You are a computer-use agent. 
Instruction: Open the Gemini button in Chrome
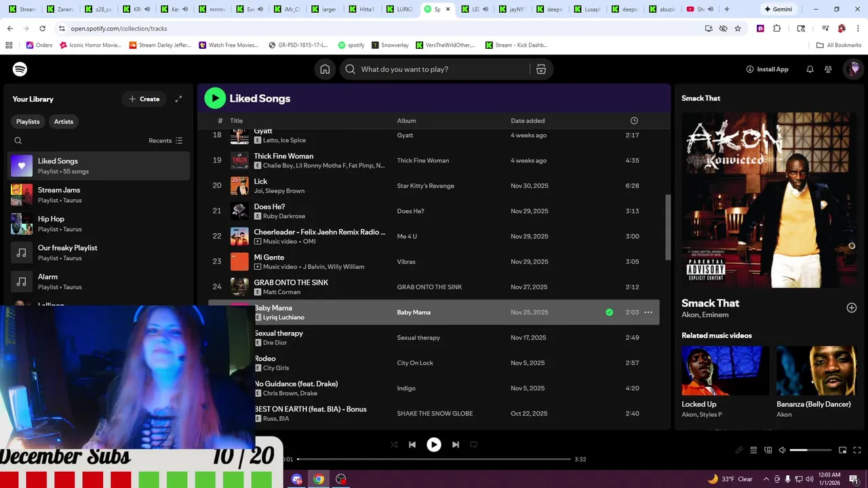click(x=777, y=9)
